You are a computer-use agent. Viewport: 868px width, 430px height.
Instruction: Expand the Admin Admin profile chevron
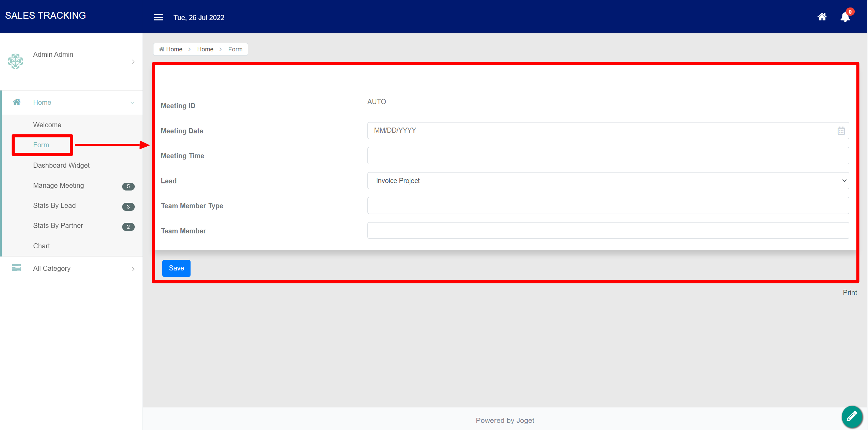pos(133,62)
